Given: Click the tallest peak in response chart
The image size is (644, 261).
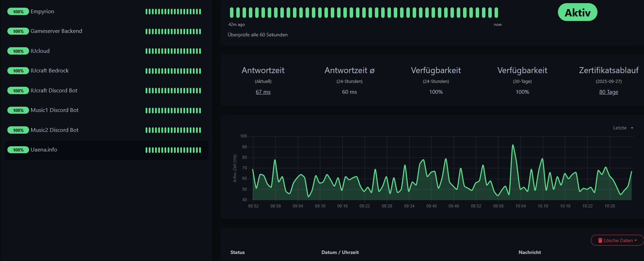Looking at the screenshot, I should coord(513,145).
